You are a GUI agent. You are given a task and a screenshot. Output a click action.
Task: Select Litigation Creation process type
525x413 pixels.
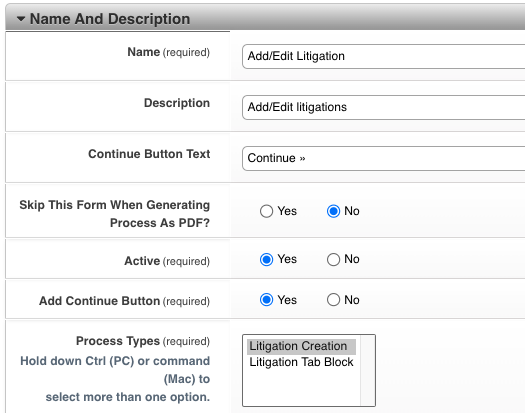click(301, 346)
